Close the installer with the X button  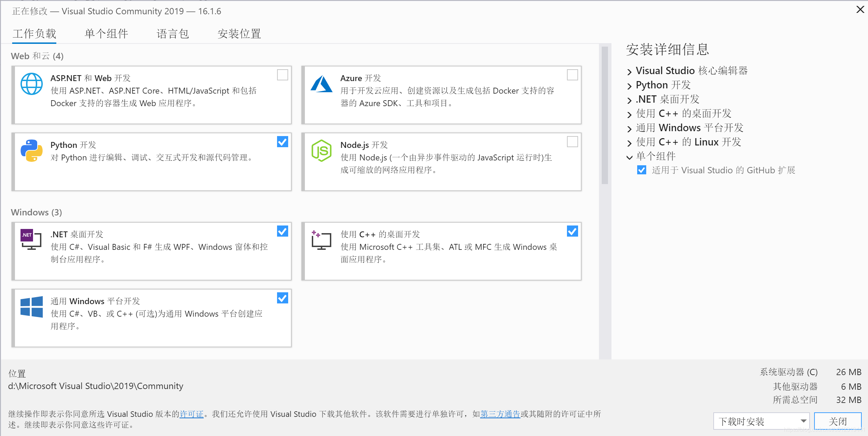pyautogui.click(x=860, y=9)
